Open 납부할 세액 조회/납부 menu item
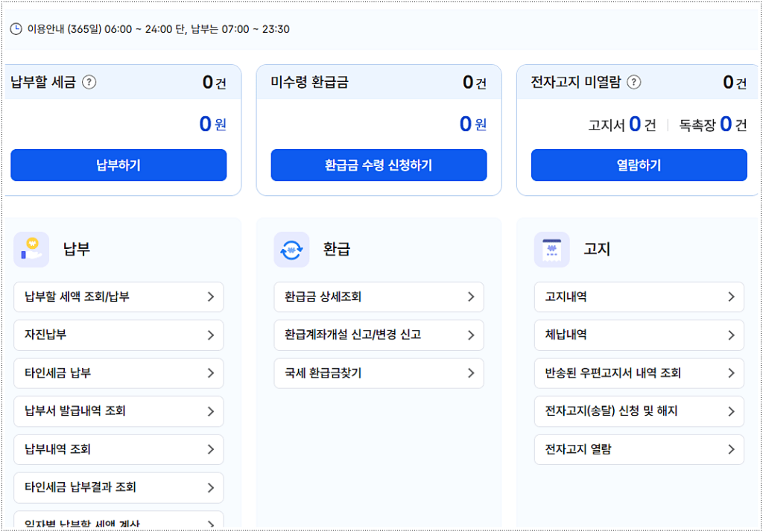Image resolution: width=763 pixels, height=532 pixels. tap(118, 297)
